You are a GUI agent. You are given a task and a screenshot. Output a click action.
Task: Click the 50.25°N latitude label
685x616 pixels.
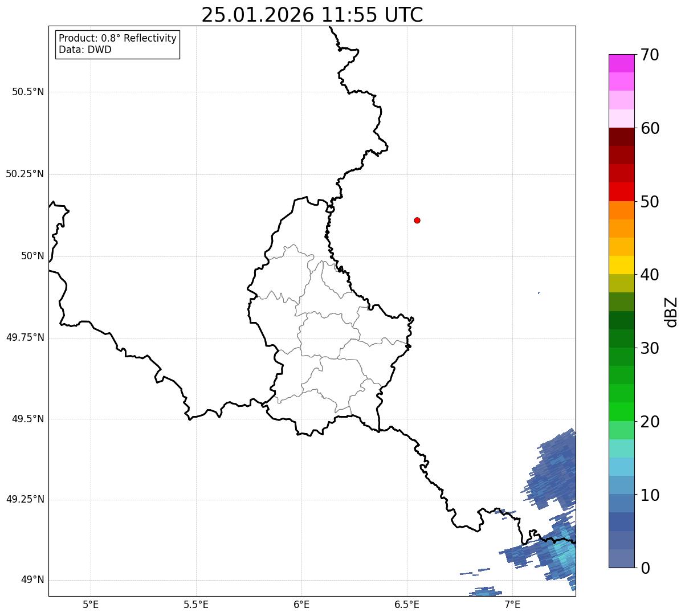25,174
